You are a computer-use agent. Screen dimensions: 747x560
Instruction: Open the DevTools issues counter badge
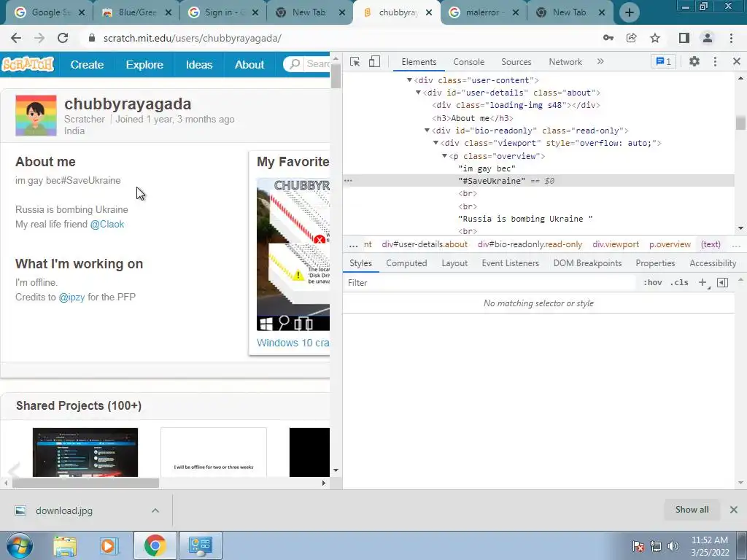[x=663, y=61]
